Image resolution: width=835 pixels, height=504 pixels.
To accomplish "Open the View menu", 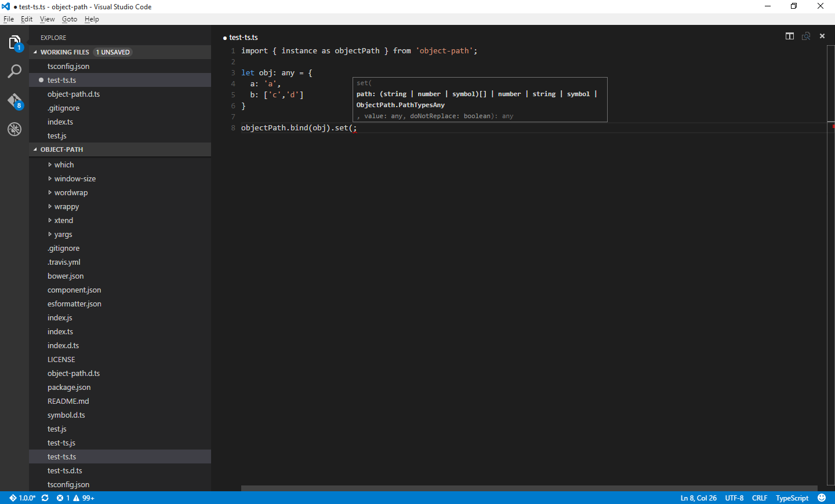I will tap(47, 19).
